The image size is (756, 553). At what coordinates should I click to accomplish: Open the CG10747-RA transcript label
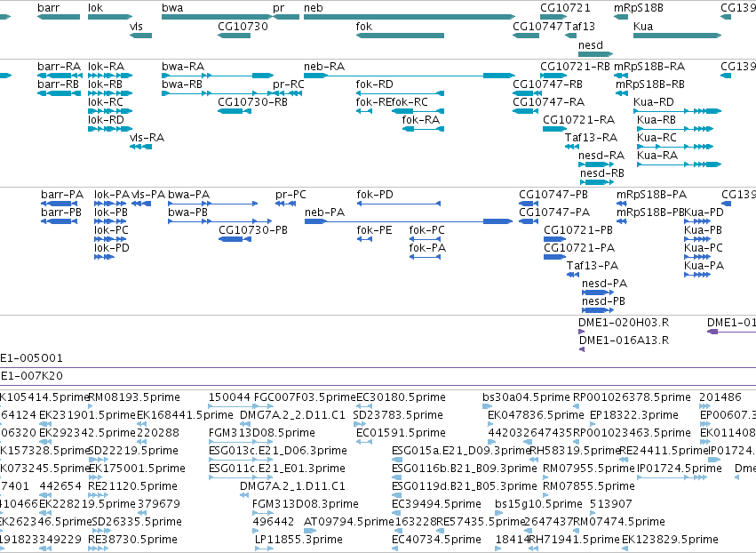point(549,102)
